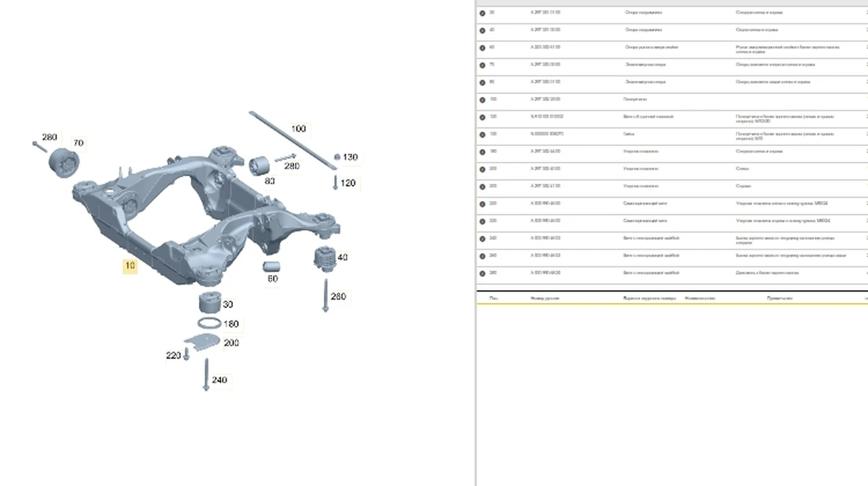
Task: Click the info icon for position 40 row
Action: click(482, 30)
